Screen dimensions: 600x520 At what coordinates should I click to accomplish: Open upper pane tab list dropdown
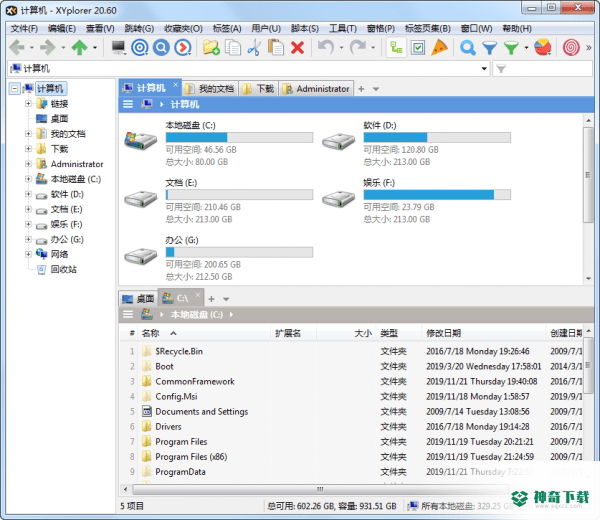click(376, 89)
